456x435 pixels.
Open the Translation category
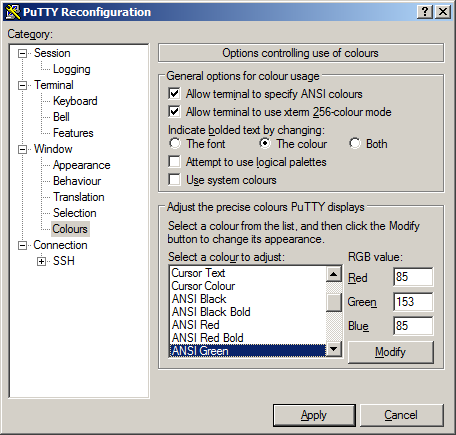79,197
